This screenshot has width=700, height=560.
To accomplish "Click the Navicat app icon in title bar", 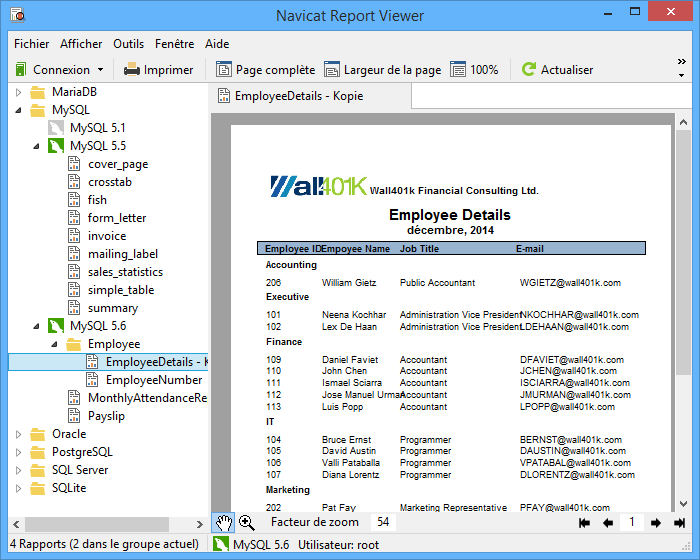I will pyautogui.click(x=17, y=15).
